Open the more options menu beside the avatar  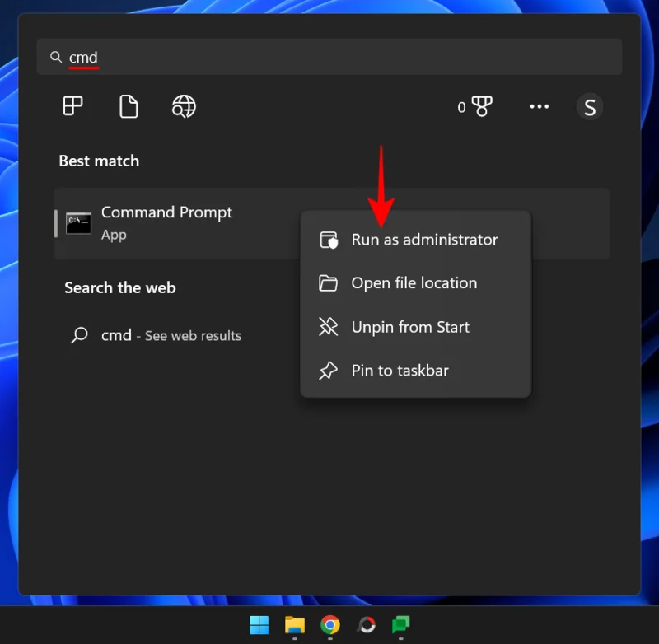[540, 106]
